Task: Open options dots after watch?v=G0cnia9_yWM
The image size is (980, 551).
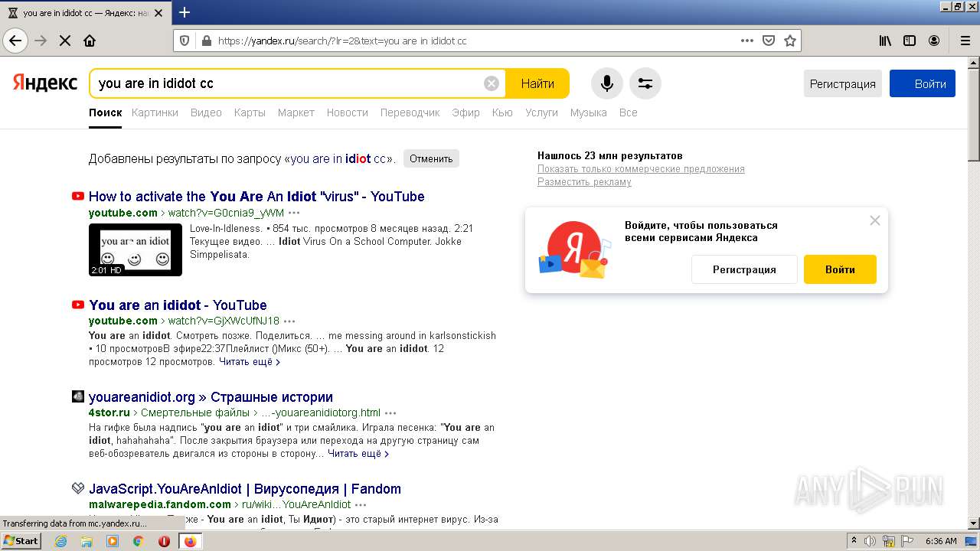Action: (294, 213)
